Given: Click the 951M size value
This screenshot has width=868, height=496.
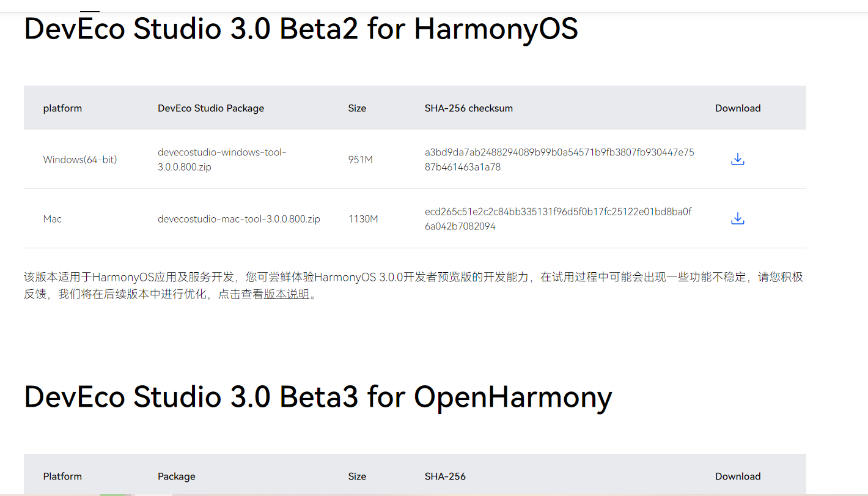Looking at the screenshot, I should coord(361,160).
